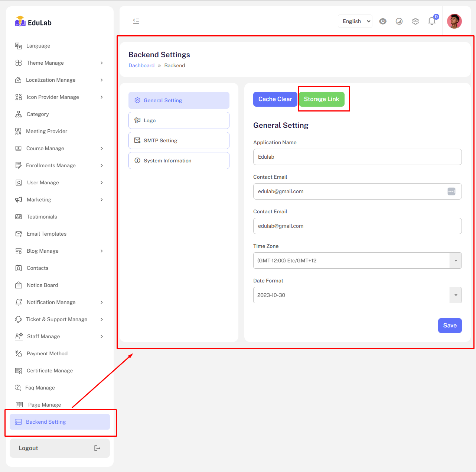476x472 pixels.
Task: Select the Logo settings tab
Action: [x=179, y=120]
